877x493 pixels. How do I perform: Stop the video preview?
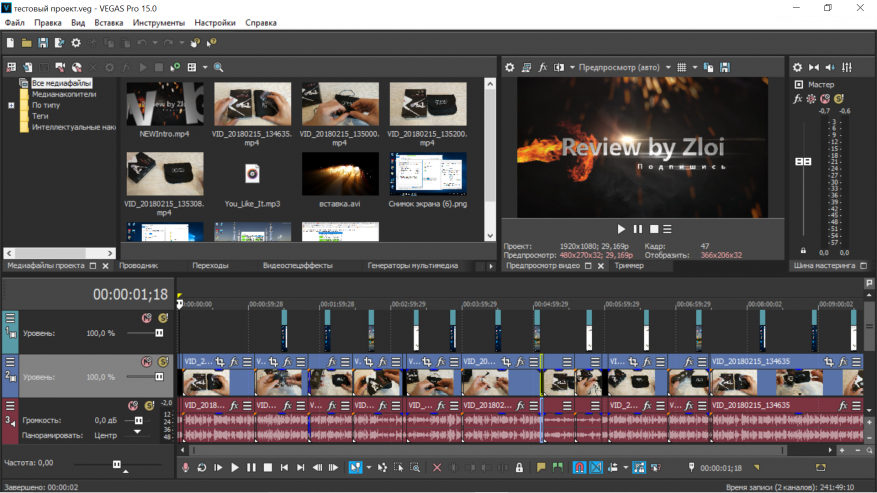tap(654, 229)
